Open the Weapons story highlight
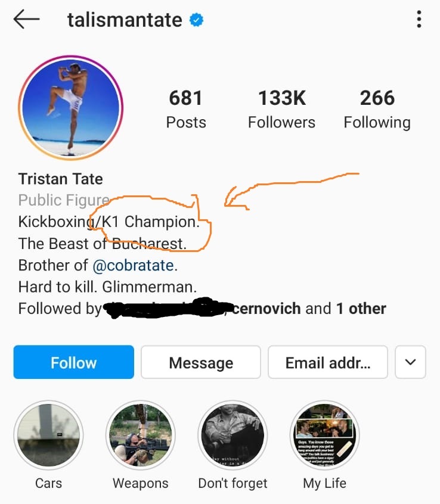 [x=140, y=435]
